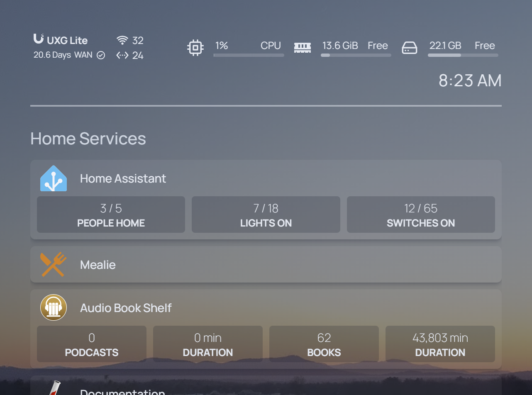Click the CPU usage progress bar
Image resolution: width=532 pixels, height=395 pixels.
click(249, 55)
